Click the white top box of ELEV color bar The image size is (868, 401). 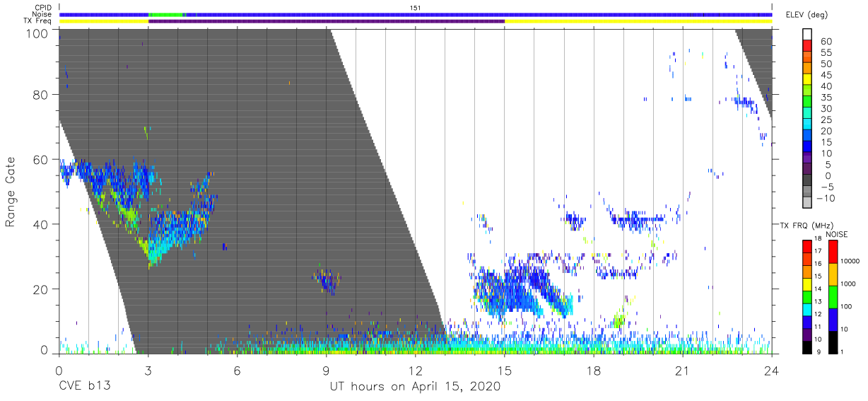point(807,34)
